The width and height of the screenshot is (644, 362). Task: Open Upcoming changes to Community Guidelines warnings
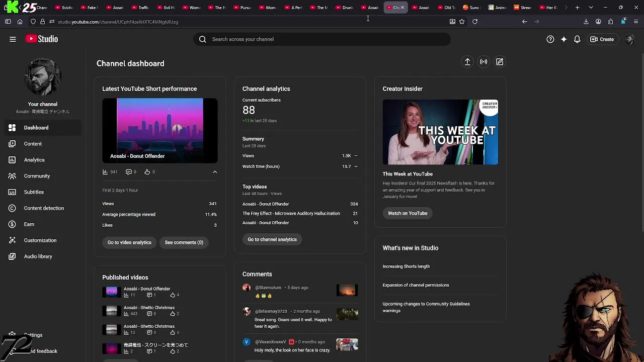tap(426, 307)
